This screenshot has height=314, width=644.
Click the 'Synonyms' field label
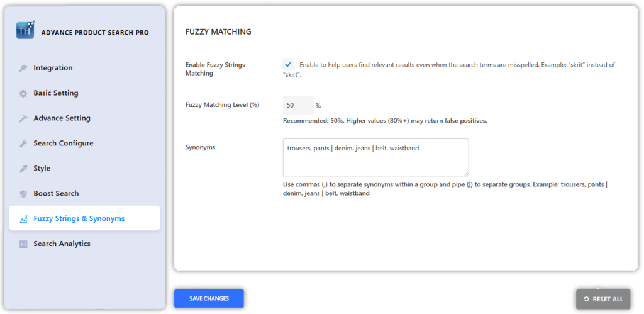point(201,147)
